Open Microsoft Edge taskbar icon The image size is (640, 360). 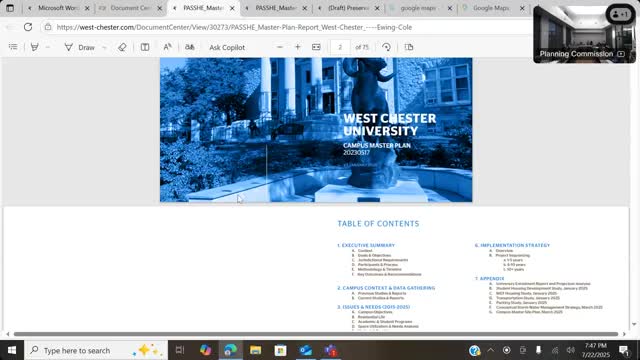pos(230,350)
